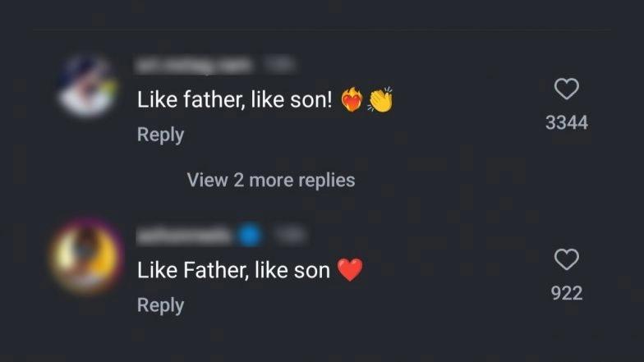Click the first comment's blurred timestamp
This screenshot has width=644, height=362.
(282, 64)
